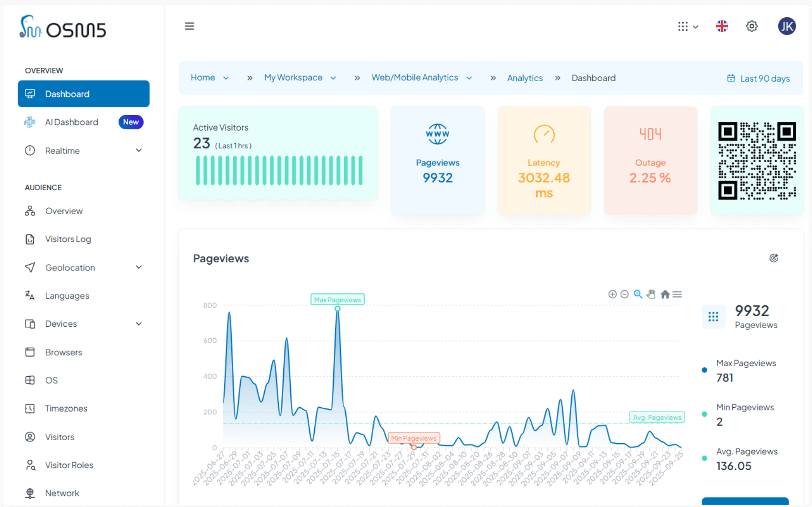The width and height of the screenshot is (812, 507).
Task: Zoom out on the Pageviews chart
Action: [x=625, y=294]
